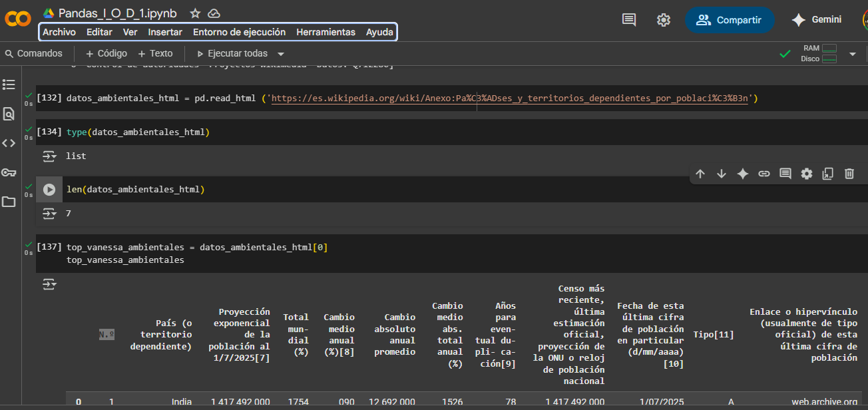The width and height of the screenshot is (868, 410).
Task: Open the code snippets sidebar icon
Action: [x=9, y=143]
